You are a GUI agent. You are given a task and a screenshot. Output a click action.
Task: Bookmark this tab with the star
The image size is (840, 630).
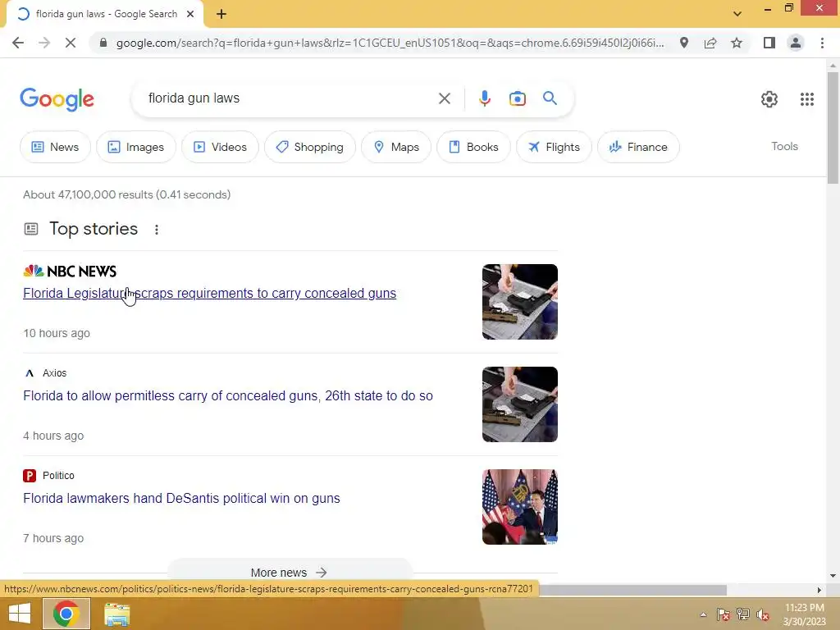point(737,43)
